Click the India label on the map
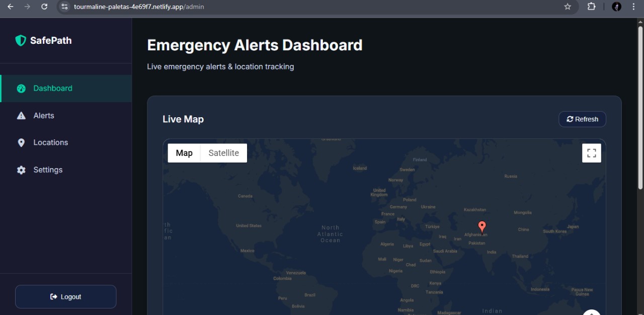 coord(492,252)
